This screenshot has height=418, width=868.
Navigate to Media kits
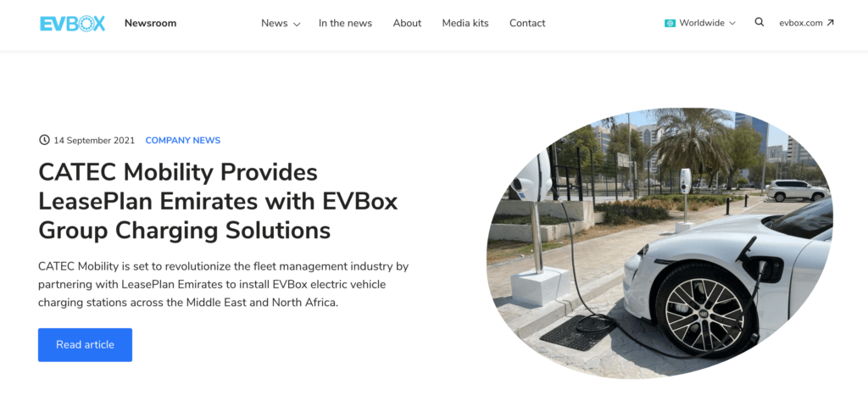(465, 23)
